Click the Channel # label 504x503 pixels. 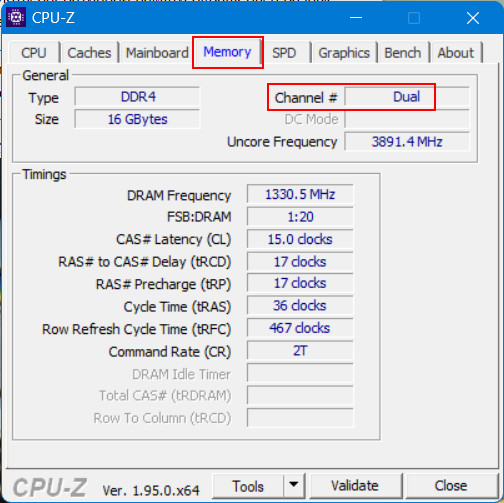(306, 98)
